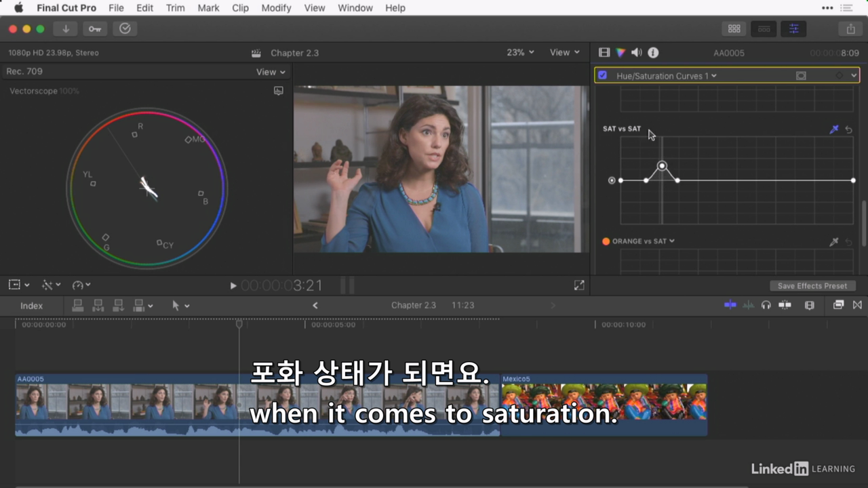Open the Apple menu
This screenshot has width=868, height=488.
pyautogui.click(x=18, y=8)
